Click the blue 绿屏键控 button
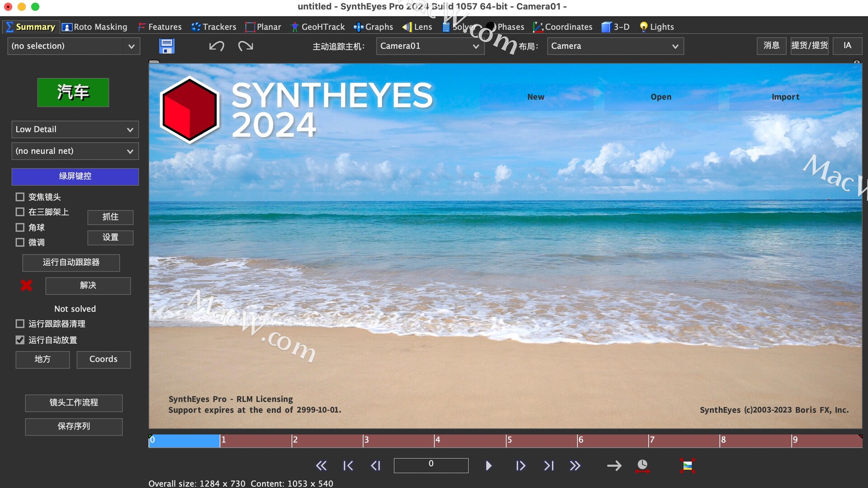868x488 pixels. point(75,176)
